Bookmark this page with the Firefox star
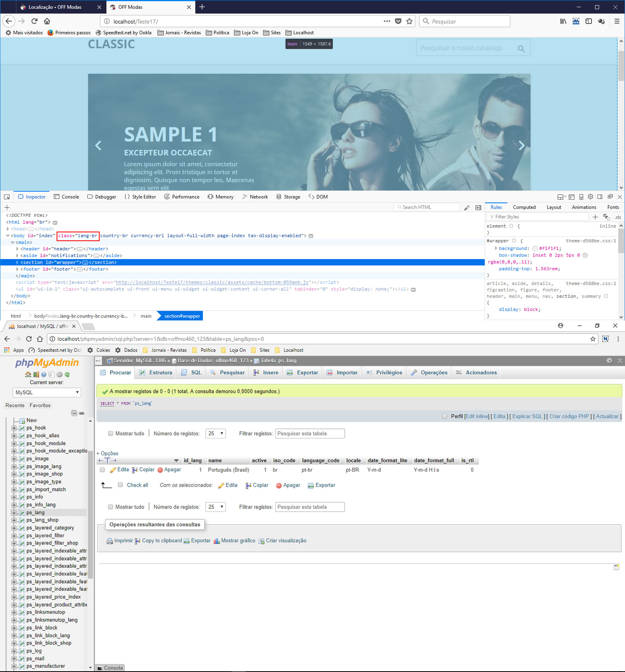 [x=409, y=21]
